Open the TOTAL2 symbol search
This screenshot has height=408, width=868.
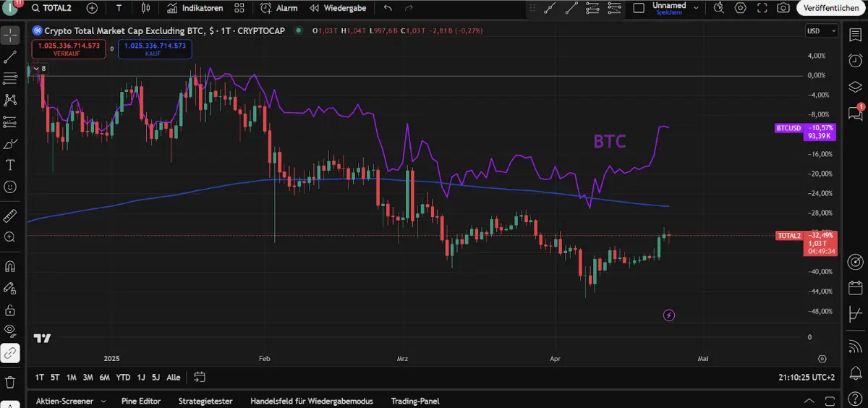click(x=51, y=8)
